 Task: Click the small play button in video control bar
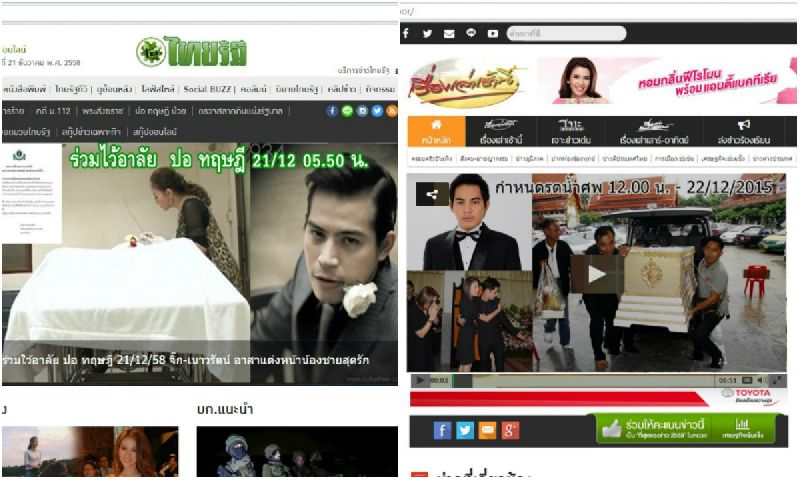420,380
